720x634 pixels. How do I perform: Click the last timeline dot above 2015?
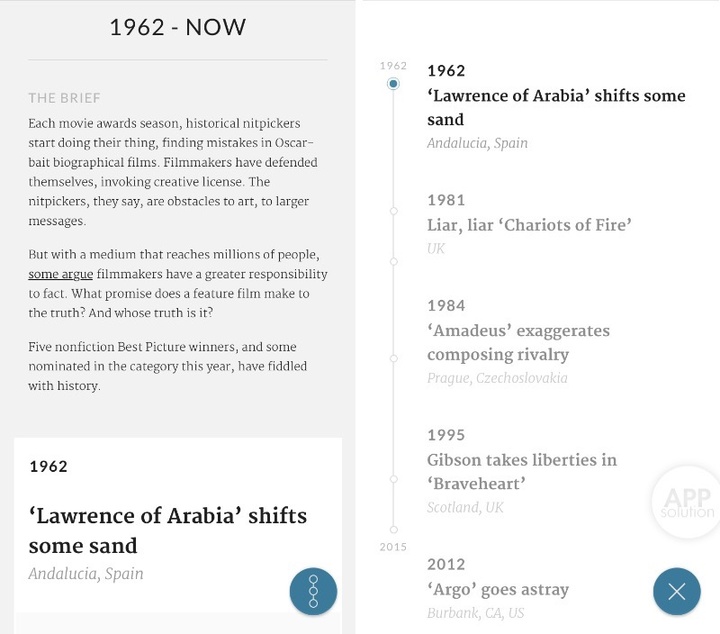click(x=394, y=529)
